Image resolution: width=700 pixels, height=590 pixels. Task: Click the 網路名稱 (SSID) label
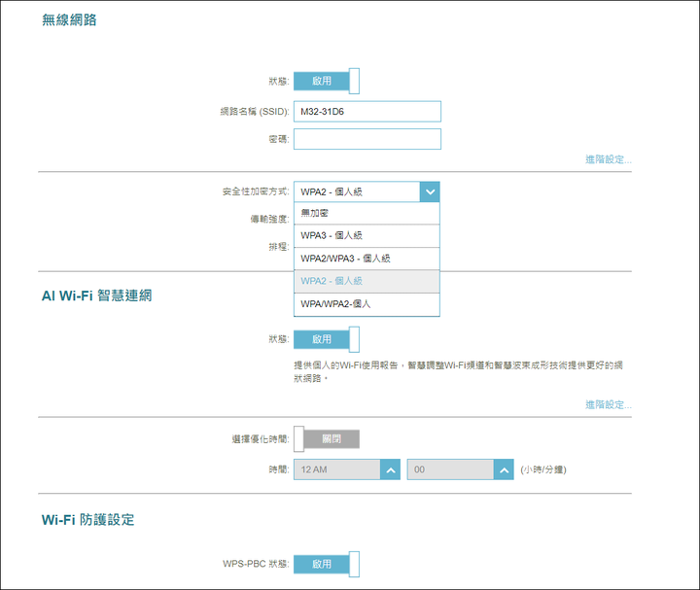point(255,112)
